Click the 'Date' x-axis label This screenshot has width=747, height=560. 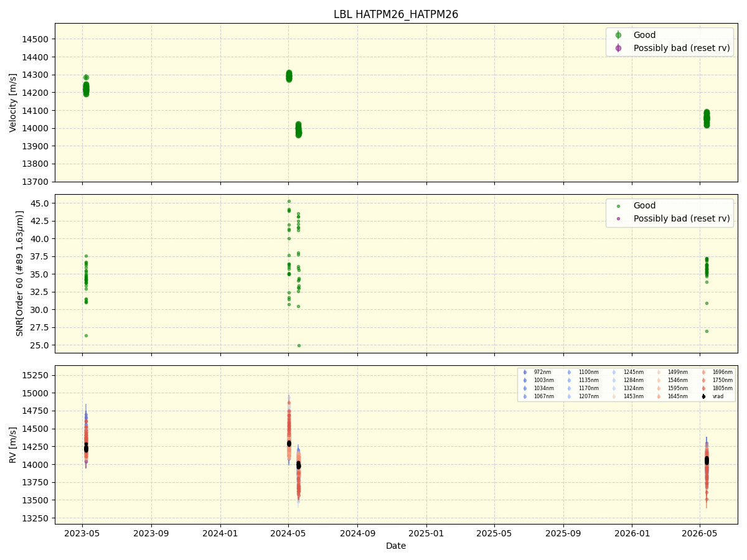tap(396, 546)
